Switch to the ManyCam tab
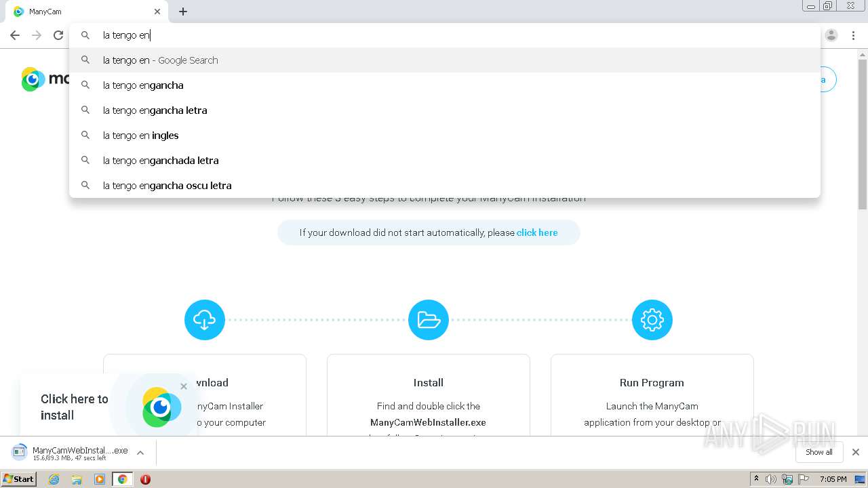 click(87, 12)
